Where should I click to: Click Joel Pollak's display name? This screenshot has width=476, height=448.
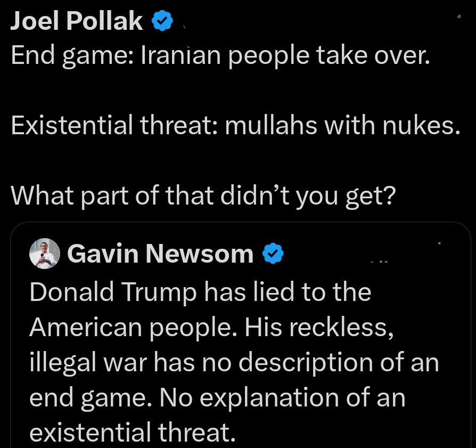pos(76,21)
